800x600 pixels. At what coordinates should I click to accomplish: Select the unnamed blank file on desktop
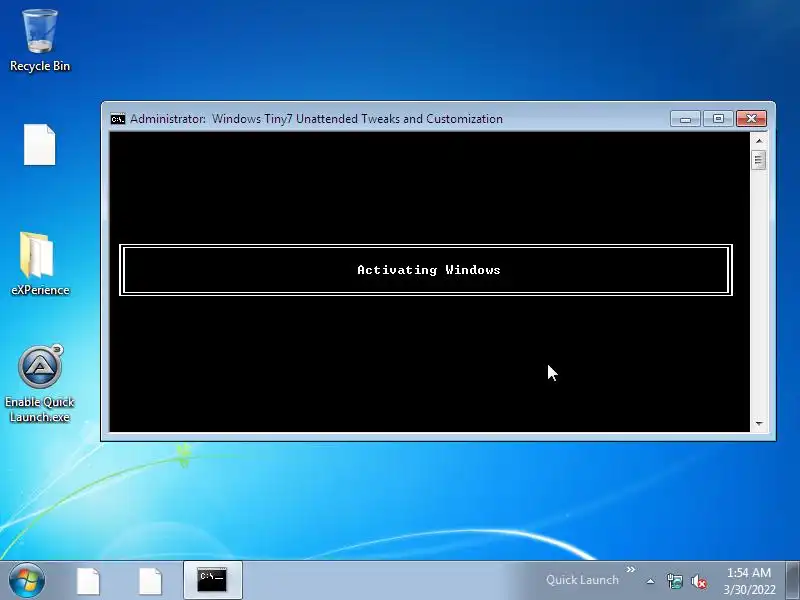[40, 145]
